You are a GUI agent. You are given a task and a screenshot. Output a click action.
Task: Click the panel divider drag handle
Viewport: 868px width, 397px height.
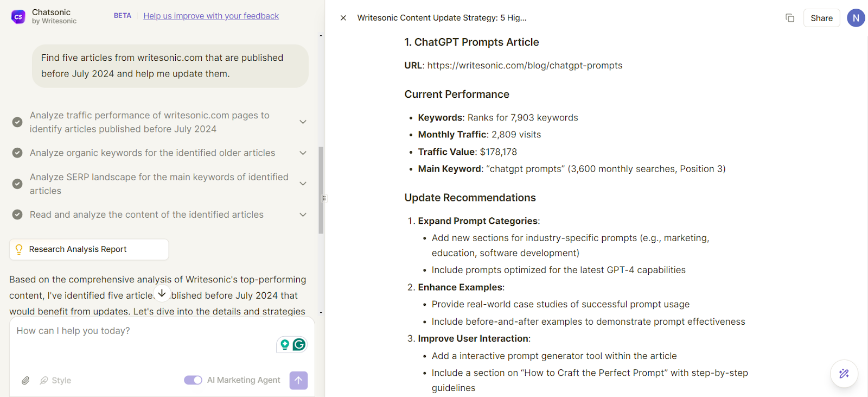click(x=324, y=198)
